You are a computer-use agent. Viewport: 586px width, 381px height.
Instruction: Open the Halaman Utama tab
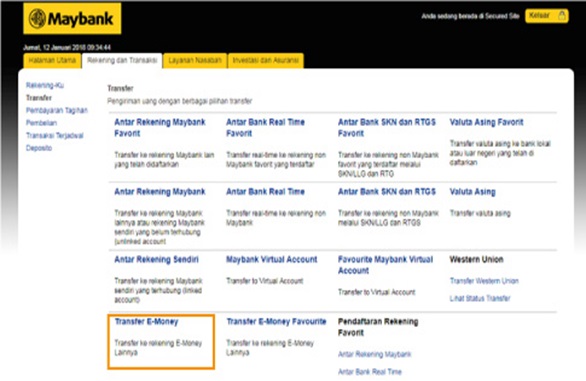52,61
